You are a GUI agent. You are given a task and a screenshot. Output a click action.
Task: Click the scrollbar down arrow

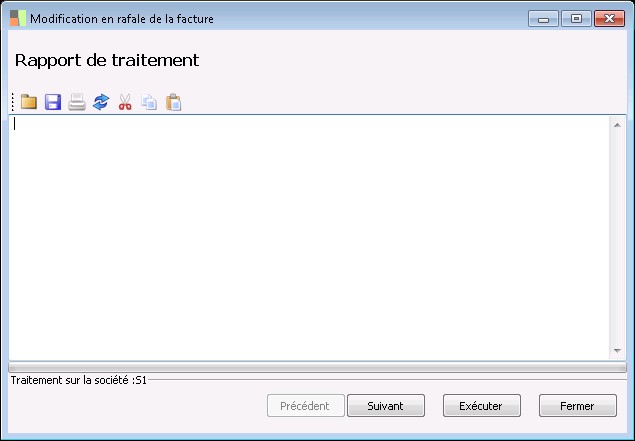point(617,351)
